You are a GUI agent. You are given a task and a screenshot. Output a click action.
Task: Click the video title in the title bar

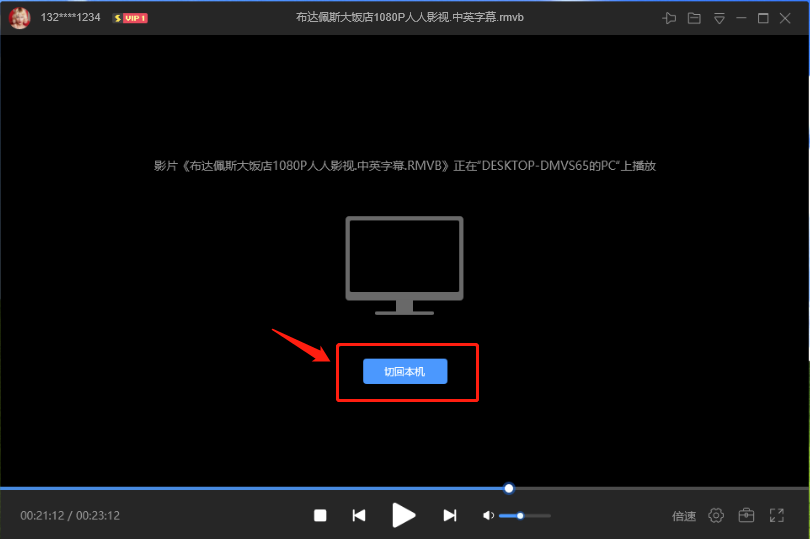(x=410, y=18)
